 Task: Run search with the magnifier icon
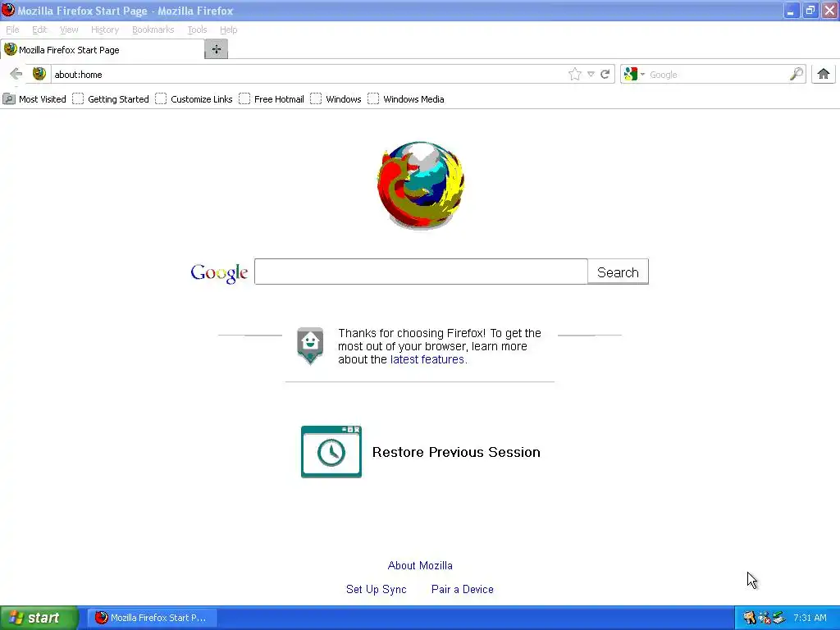tap(797, 74)
